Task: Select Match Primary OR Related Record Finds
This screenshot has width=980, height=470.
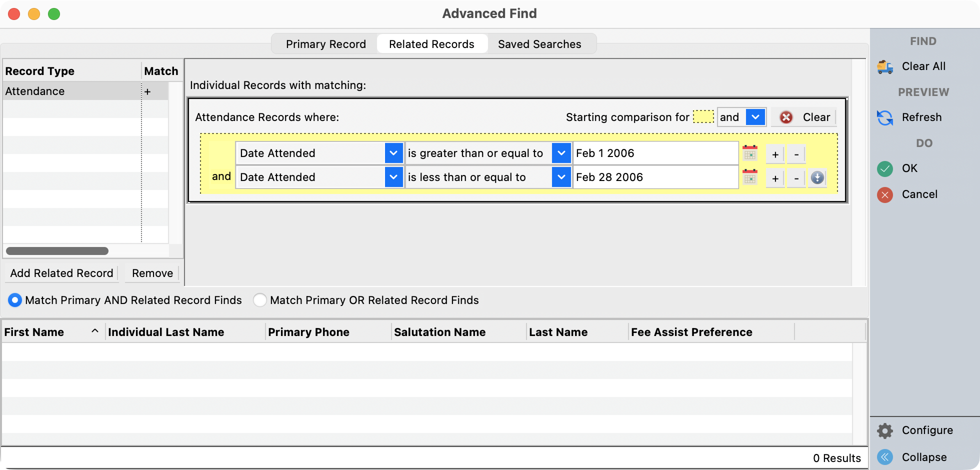Action: pos(260,300)
